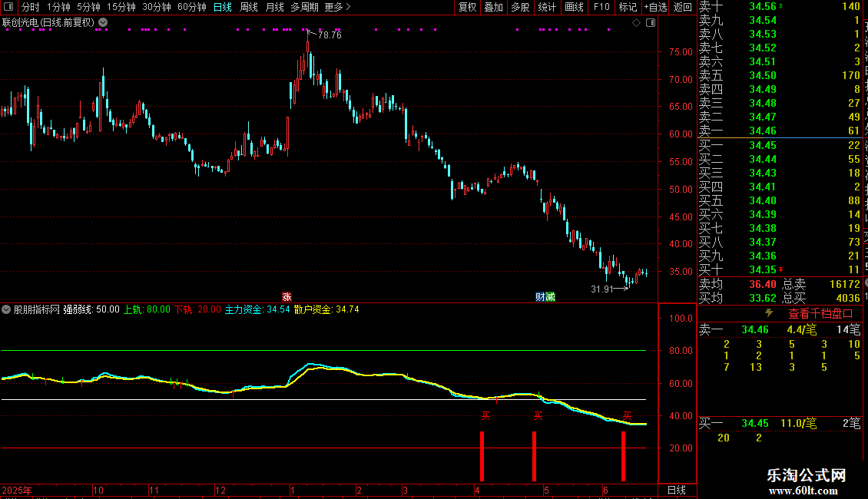The image size is (868, 499).
Task: Click the 总买 4036 total
Action: pyautogui.click(x=847, y=298)
